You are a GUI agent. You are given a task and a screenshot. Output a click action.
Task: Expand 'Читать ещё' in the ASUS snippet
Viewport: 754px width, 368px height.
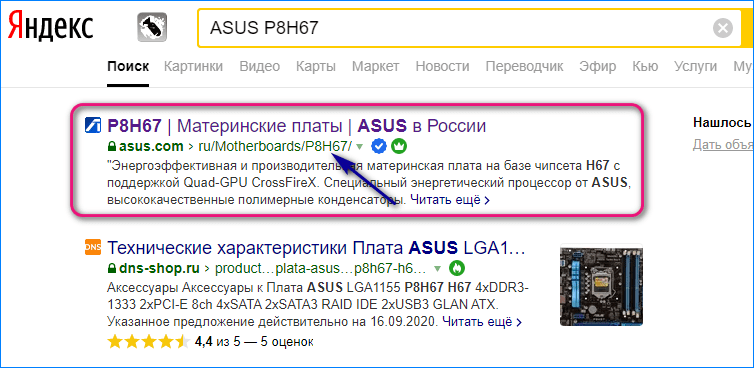tap(450, 200)
